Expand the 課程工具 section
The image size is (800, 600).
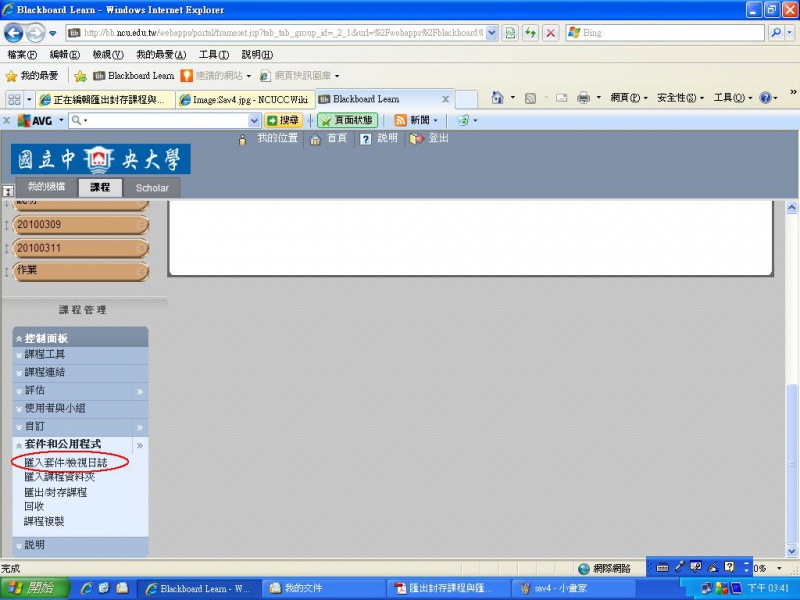[x=46, y=355]
